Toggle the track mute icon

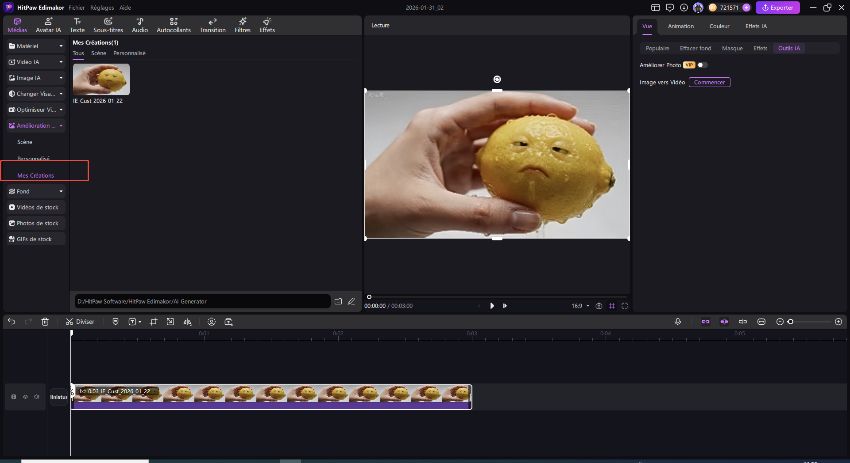coord(37,397)
